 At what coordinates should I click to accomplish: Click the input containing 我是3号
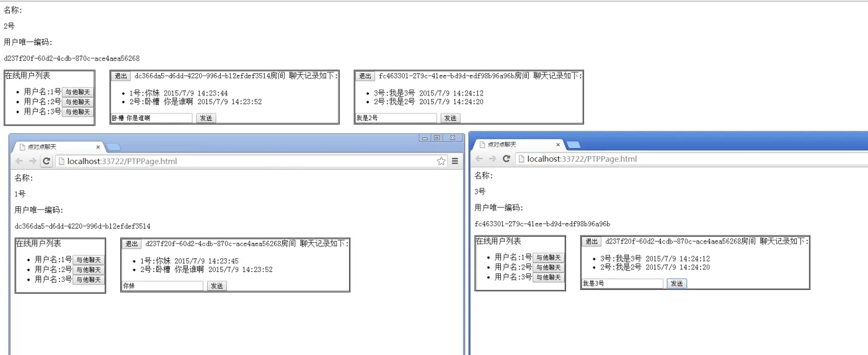(x=622, y=284)
